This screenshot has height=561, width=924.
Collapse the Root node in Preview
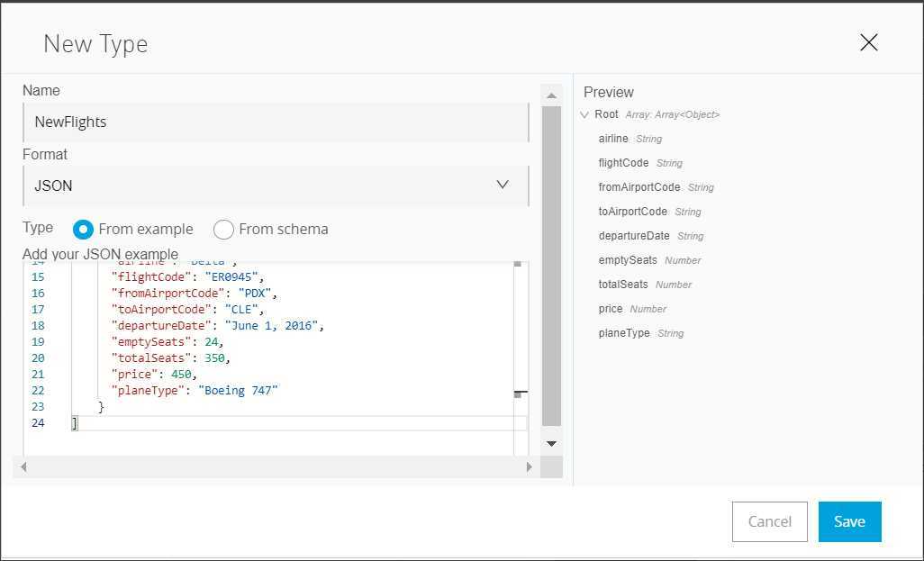coord(585,115)
